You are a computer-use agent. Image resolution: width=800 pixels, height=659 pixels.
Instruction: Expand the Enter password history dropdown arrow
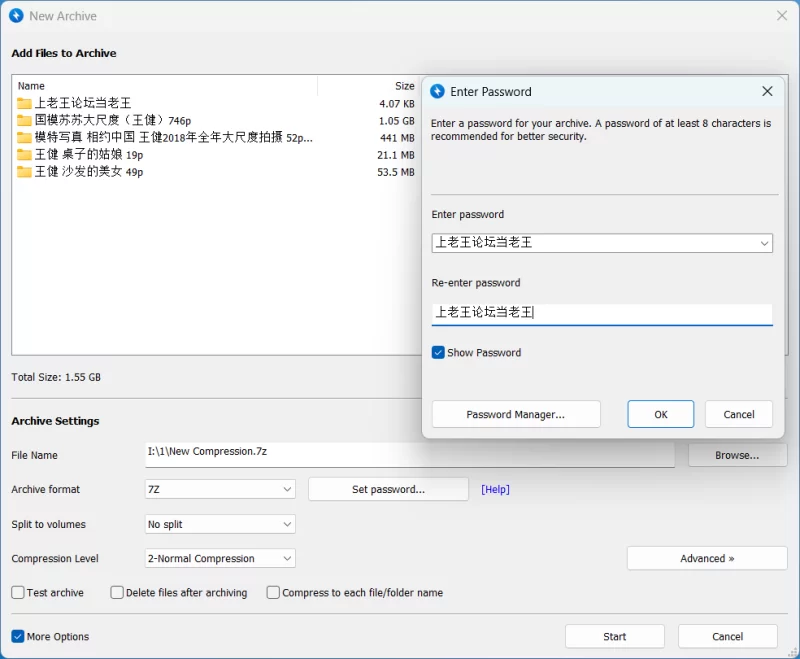click(764, 243)
